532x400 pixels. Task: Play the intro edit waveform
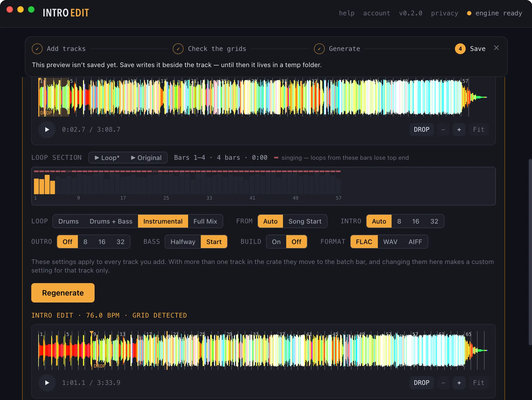[x=47, y=383]
